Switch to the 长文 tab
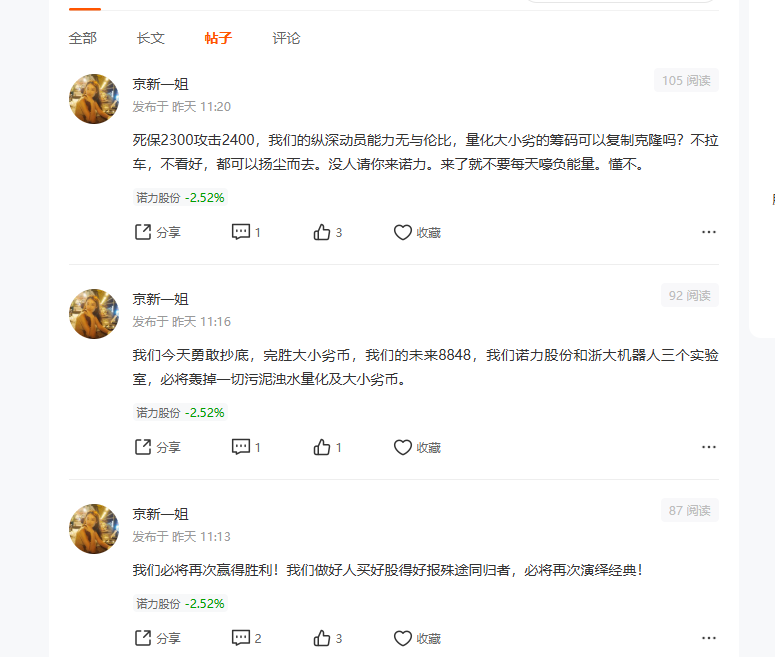The height and width of the screenshot is (657, 775). (x=151, y=38)
